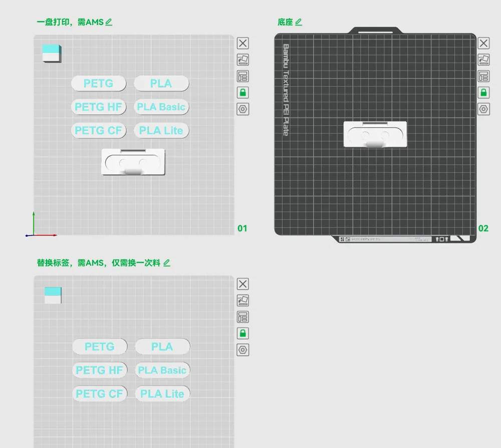Toggle the green lock on plate 01
Viewport: 501px width, 448px height.
(243, 93)
